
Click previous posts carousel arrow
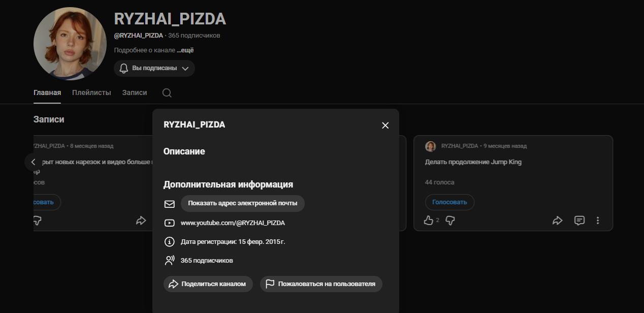point(33,162)
